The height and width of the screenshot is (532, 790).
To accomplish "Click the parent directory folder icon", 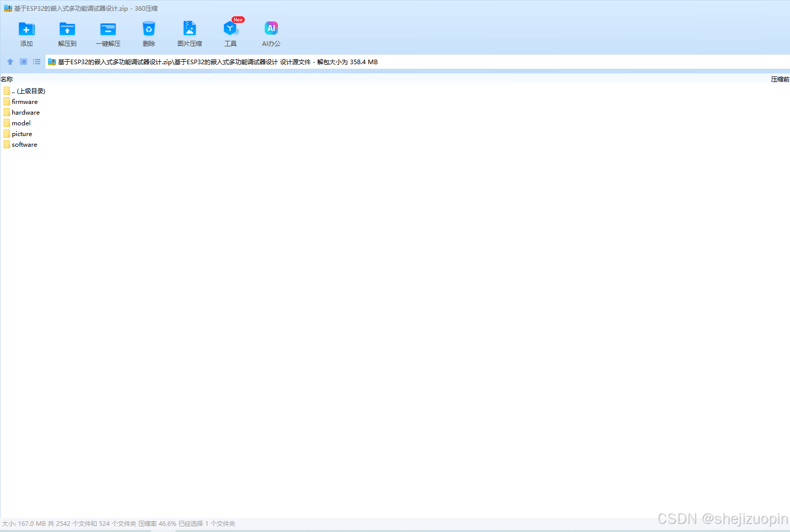I will pyautogui.click(x=7, y=91).
